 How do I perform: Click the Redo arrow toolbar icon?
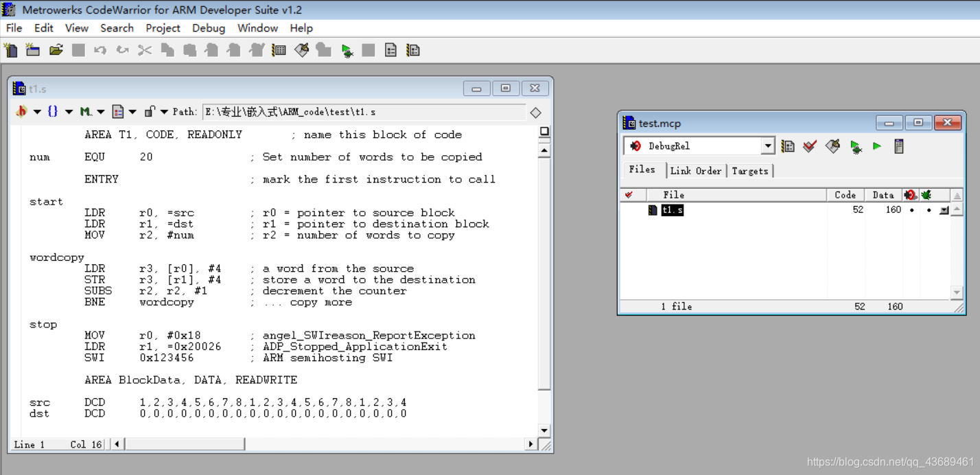[x=122, y=50]
